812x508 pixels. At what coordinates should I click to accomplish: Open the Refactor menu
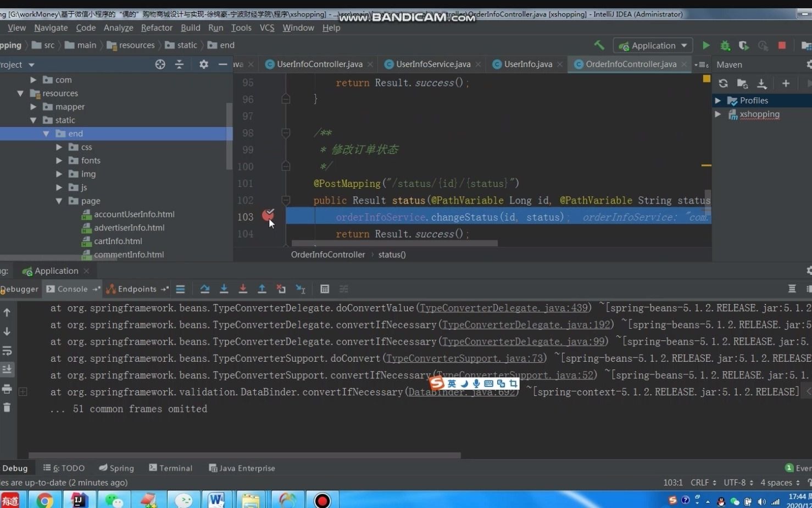(157, 27)
